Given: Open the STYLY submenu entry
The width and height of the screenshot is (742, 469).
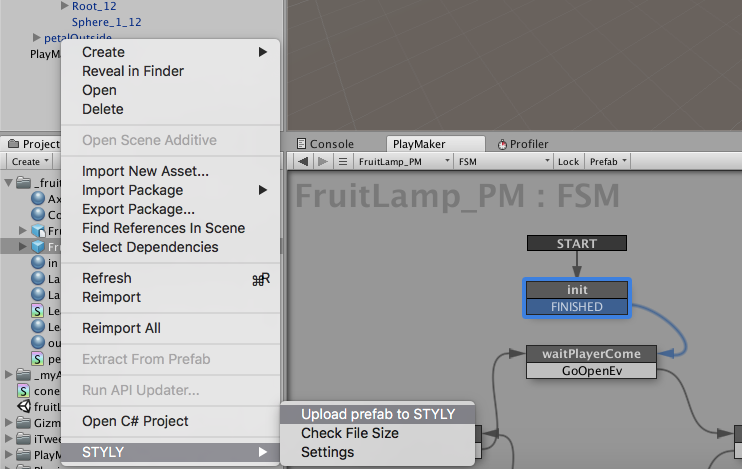Looking at the screenshot, I should click(x=170, y=452).
